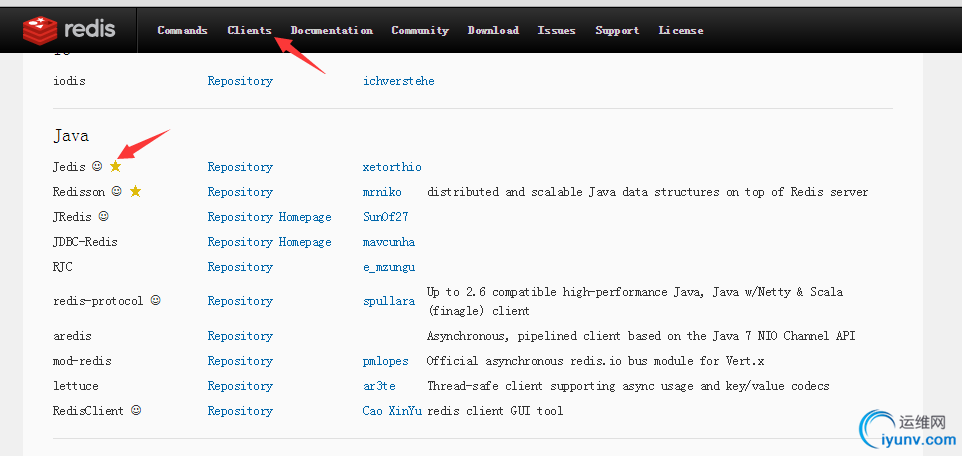This screenshot has height=456, width=962.
Task: Click the gold star next to Redisson
Action: tap(136, 191)
